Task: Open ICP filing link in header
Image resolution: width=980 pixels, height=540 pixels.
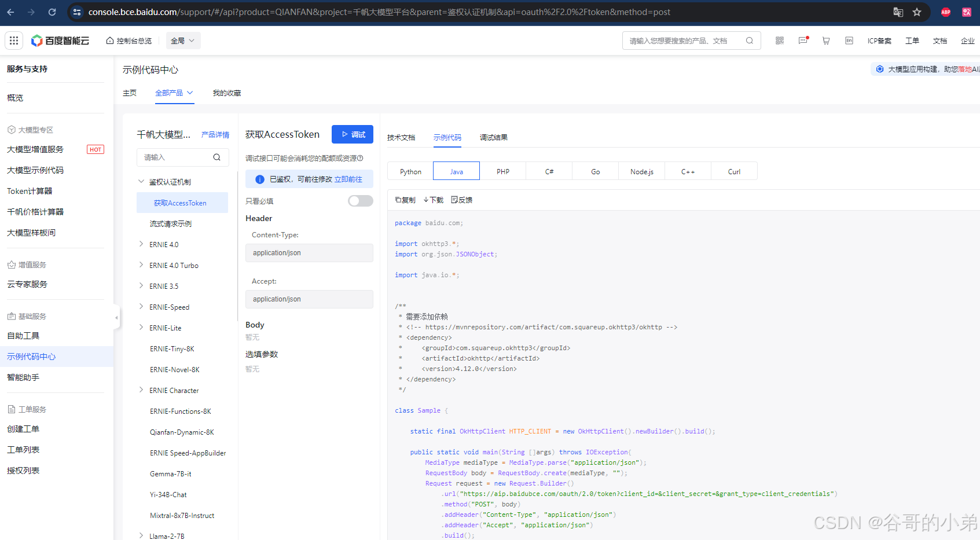Action: [879, 41]
